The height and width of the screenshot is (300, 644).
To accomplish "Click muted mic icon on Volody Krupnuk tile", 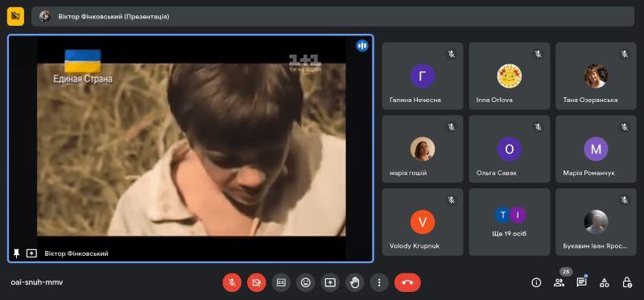I will [x=452, y=199].
